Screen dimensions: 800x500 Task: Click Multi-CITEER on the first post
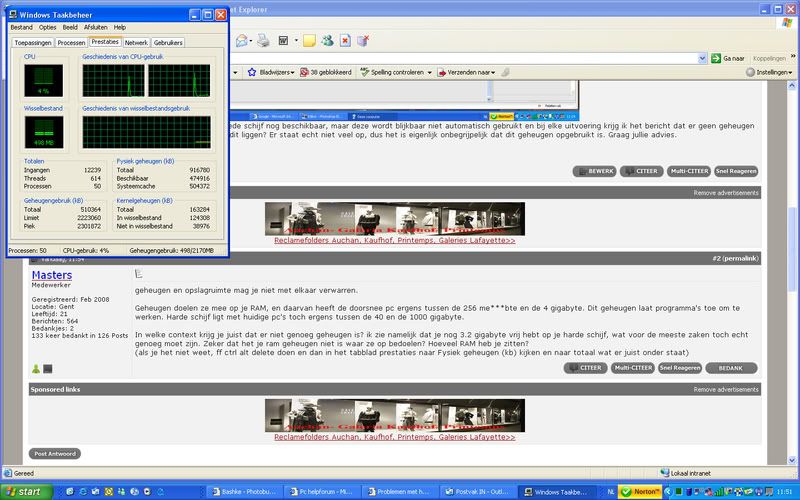tap(689, 171)
